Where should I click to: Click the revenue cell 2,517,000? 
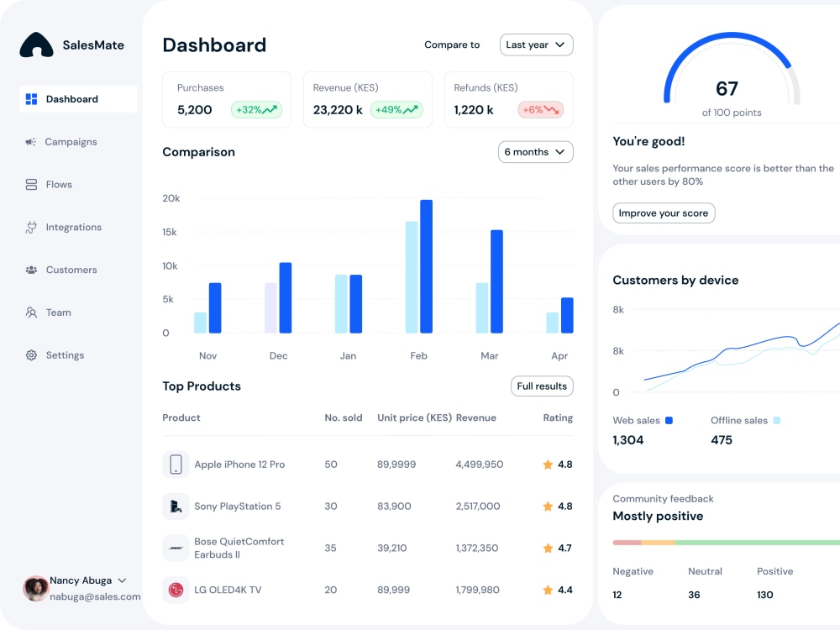coord(478,507)
